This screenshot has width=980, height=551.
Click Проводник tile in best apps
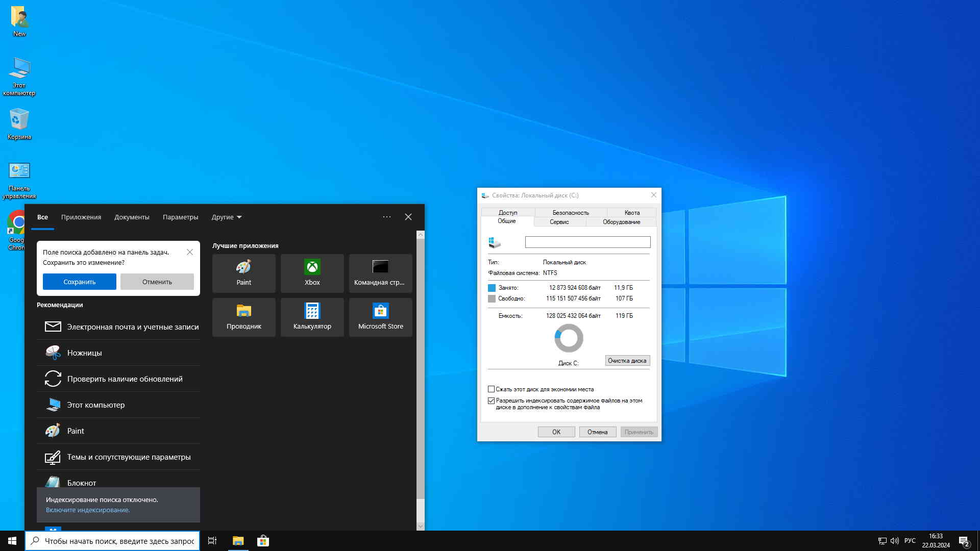coord(243,317)
